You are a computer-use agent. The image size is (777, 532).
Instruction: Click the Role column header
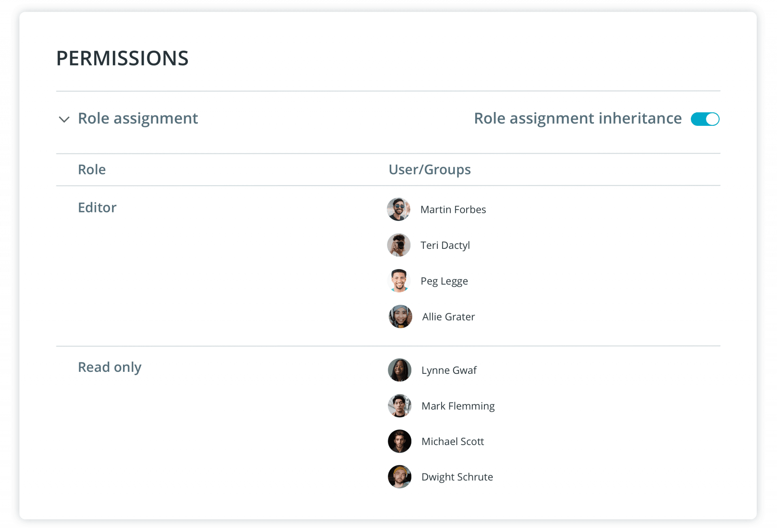pyautogui.click(x=92, y=170)
